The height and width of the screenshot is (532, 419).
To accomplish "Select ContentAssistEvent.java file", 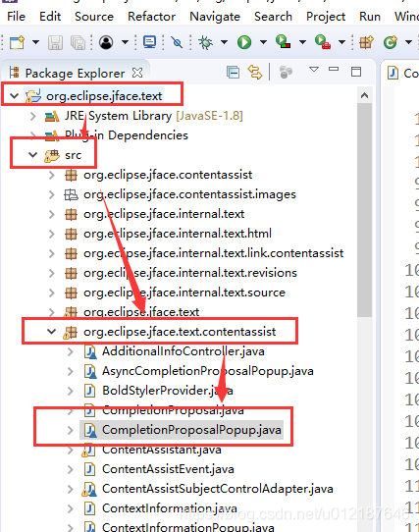I will [x=168, y=469].
